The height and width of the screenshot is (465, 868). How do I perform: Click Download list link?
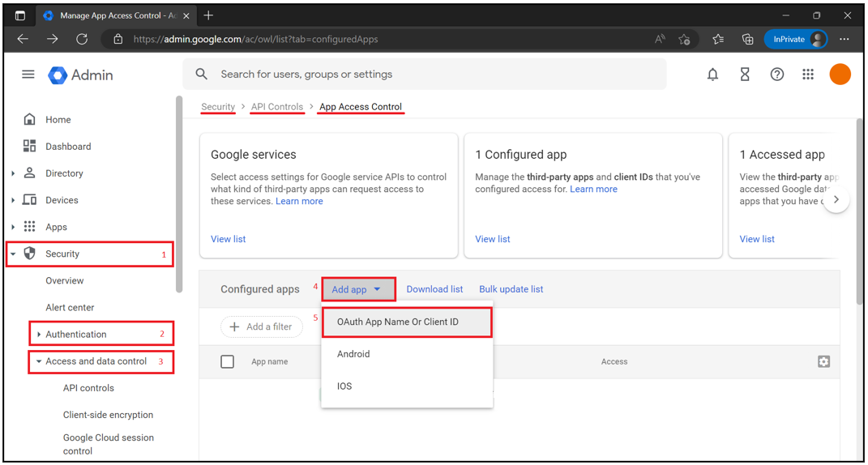pos(434,289)
